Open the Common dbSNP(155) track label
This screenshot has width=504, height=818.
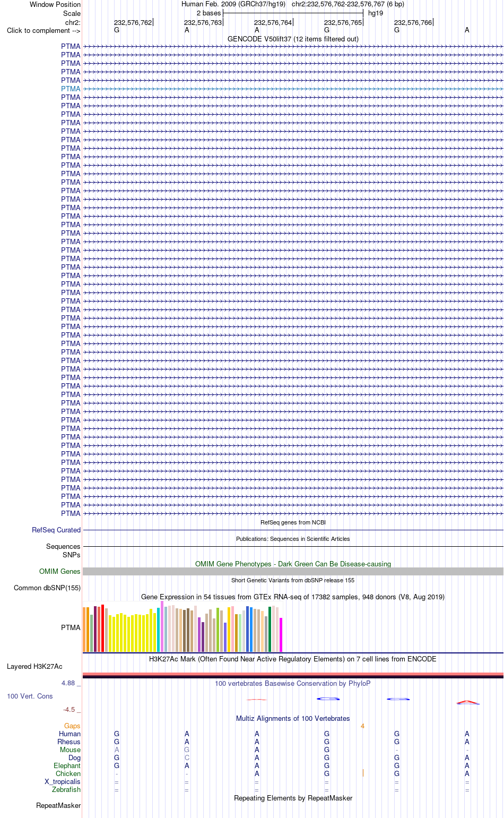(47, 588)
